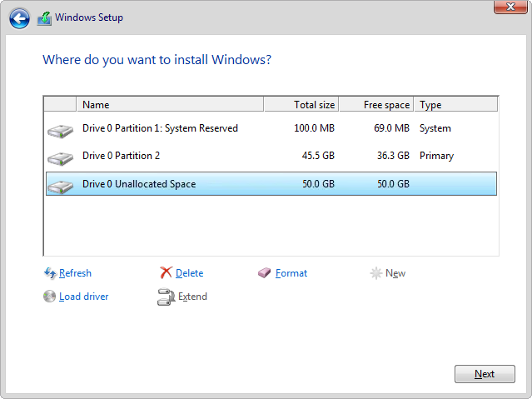Click the Refresh icon

coord(49,273)
